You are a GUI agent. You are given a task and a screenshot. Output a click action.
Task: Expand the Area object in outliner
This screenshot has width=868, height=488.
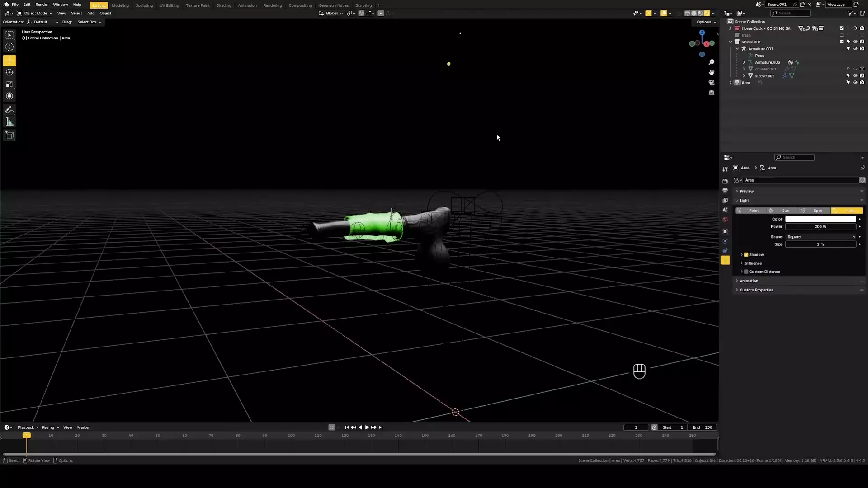(730, 83)
